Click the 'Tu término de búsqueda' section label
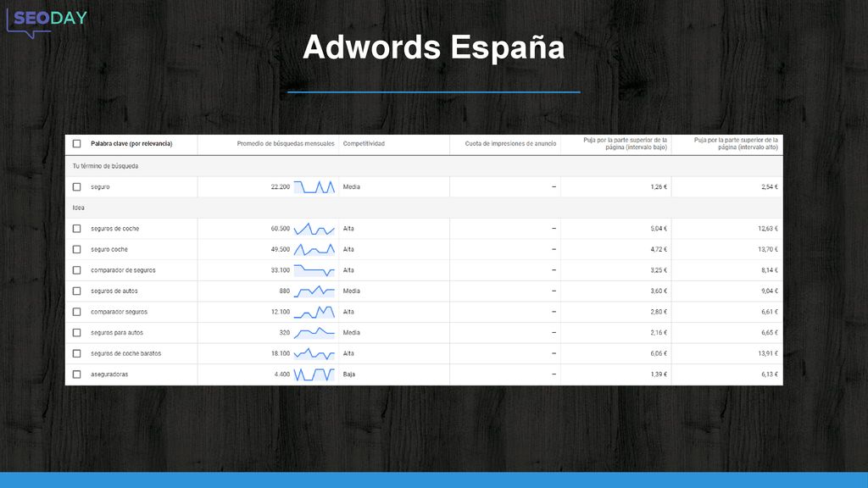Screen dimensions: 868x488 coord(105,166)
